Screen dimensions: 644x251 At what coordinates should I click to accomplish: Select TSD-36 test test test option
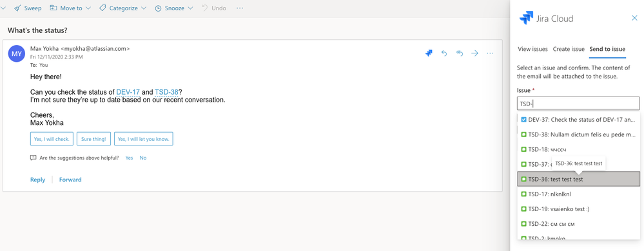coord(578,179)
